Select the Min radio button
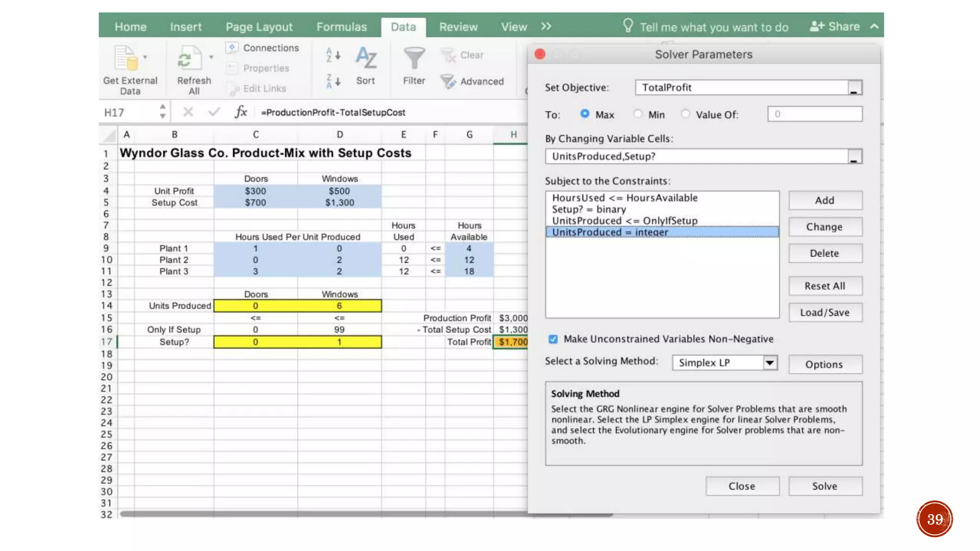980x551 pixels. (637, 114)
